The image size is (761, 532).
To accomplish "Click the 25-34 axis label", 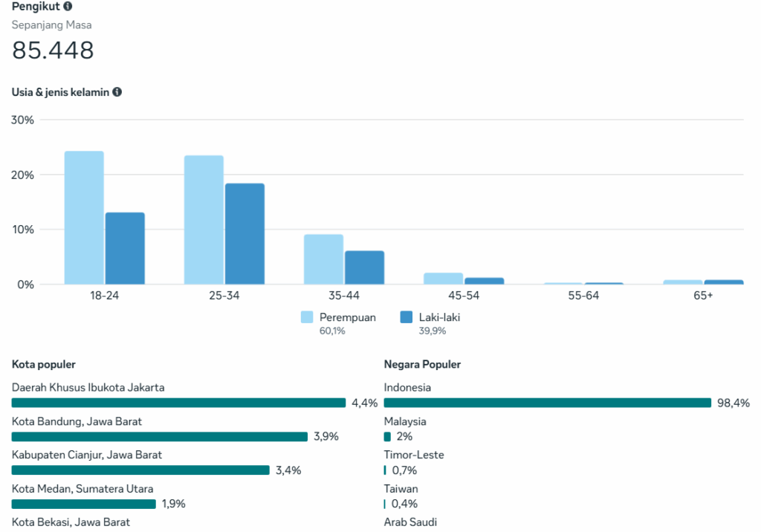I will pyautogui.click(x=224, y=295).
